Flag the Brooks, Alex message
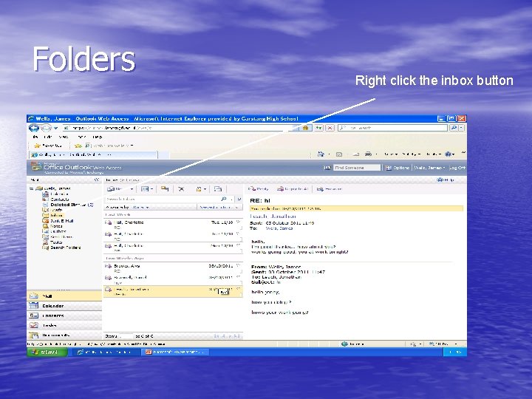The width and height of the screenshot is (532, 399). 239,266
